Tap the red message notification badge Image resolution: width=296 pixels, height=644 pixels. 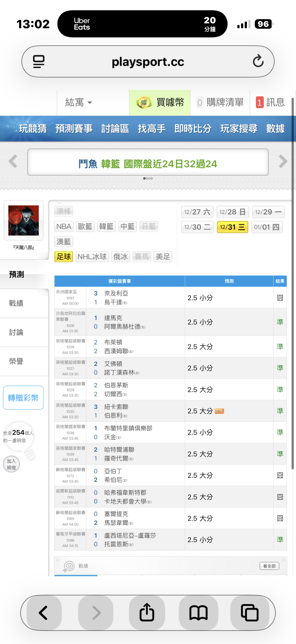click(260, 103)
